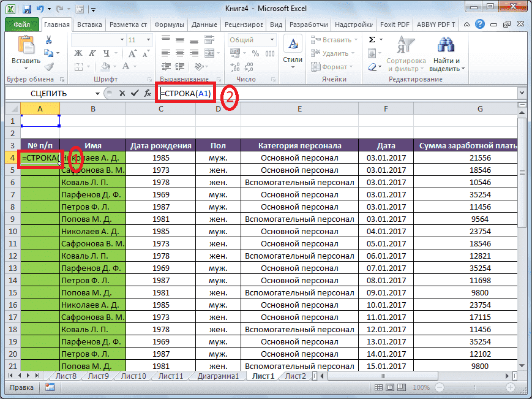
Task: Click the underline Ч icon
Action: click(x=107, y=53)
